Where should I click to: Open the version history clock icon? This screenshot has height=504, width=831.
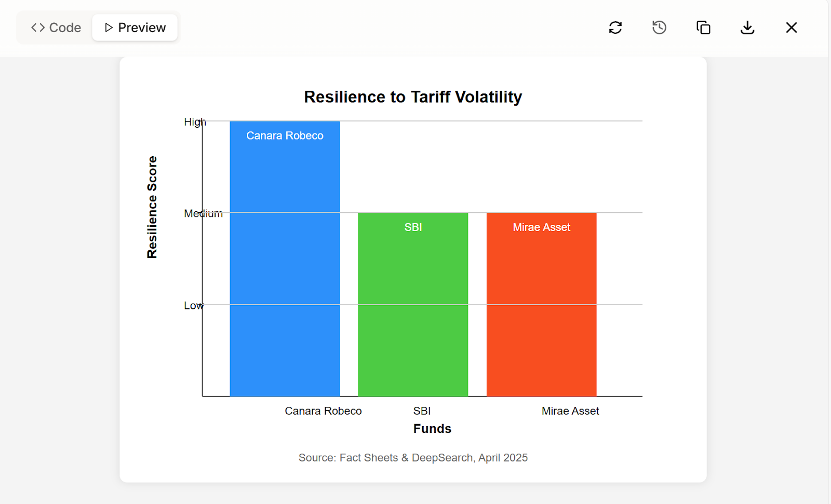coord(660,28)
